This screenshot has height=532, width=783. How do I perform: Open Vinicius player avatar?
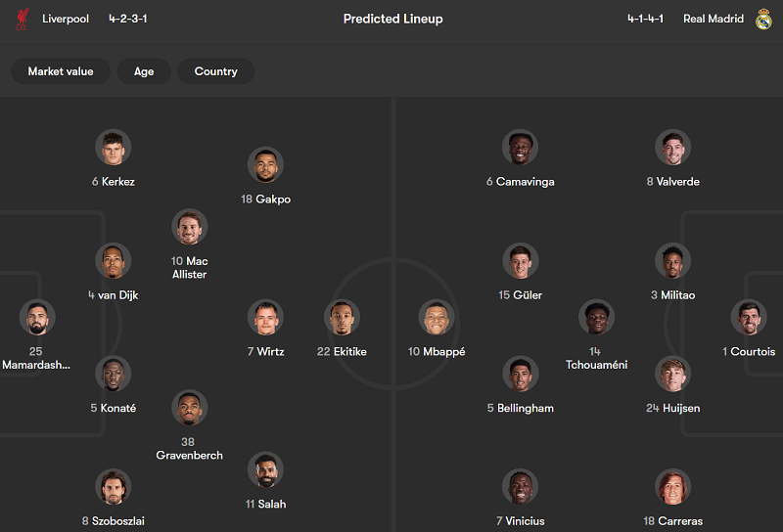[520, 487]
